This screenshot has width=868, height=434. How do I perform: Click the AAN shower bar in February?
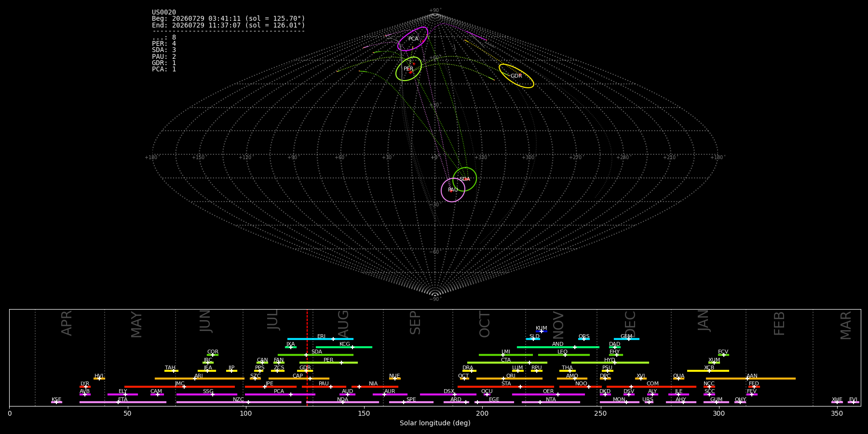[751, 379]
